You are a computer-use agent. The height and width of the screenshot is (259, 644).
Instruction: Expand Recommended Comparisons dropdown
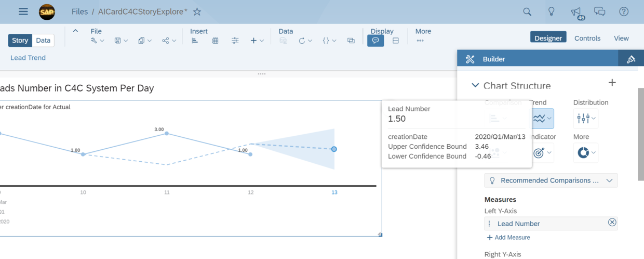[551, 180]
